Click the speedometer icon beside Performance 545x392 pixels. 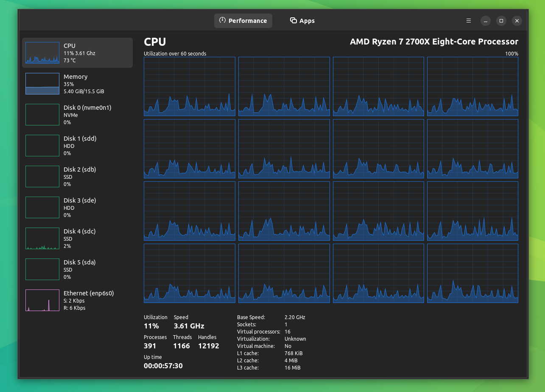[x=221, y=20]
